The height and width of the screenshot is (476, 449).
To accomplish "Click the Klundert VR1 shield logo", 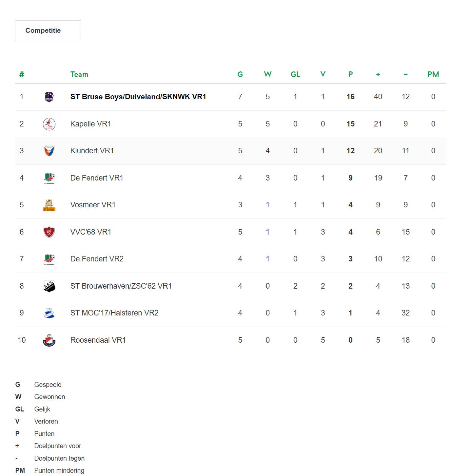I will click(49, 151).
